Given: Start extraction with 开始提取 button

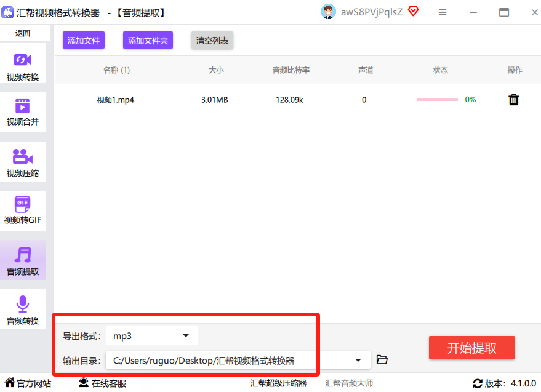Looking at the screenshot, I should pyautogui.click(x=471, y=348).
